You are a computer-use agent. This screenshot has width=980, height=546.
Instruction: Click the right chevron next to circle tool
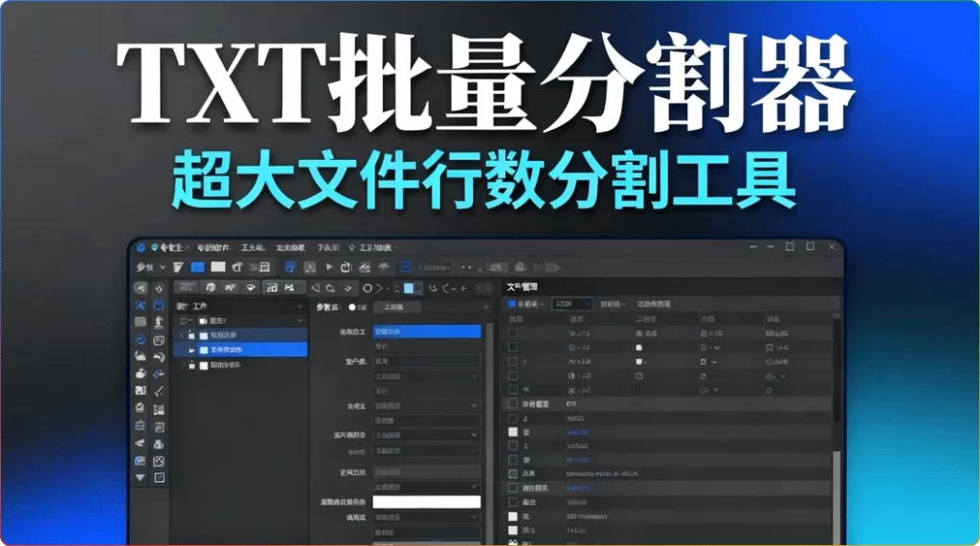pyautogui.click(x=379, y=288)
